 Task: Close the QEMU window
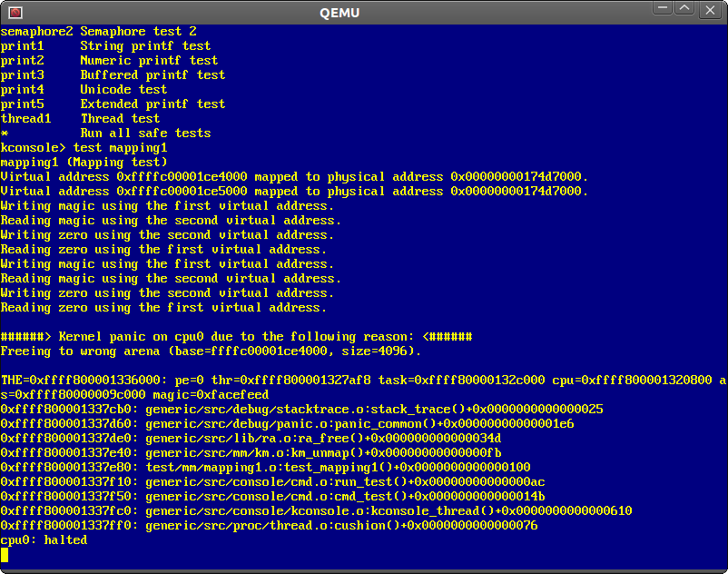tap(710, 11)
